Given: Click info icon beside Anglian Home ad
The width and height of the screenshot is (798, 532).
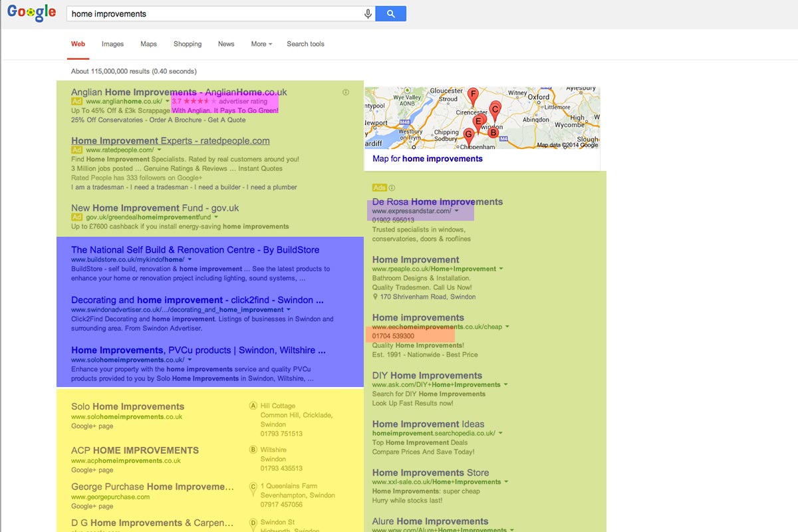Looking at the screenshot, I should [346, 92].
